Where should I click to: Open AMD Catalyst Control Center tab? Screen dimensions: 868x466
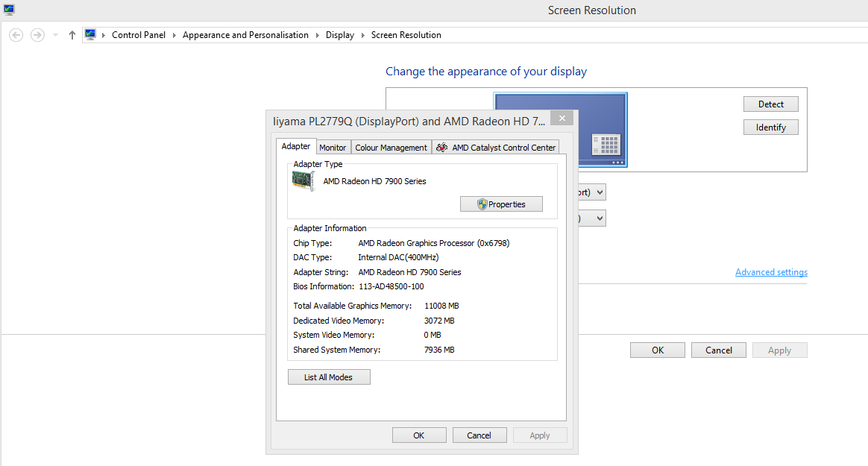[x=495, y=147]
